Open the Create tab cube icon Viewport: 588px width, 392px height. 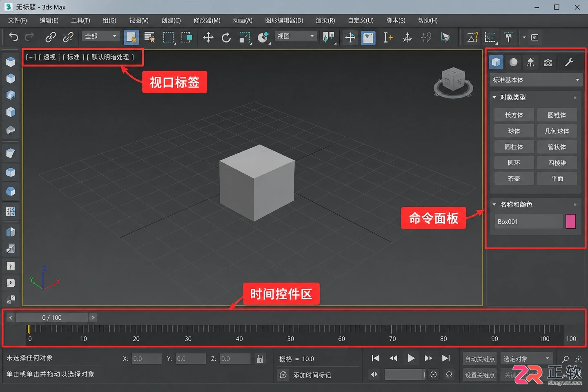pos(496,62)
